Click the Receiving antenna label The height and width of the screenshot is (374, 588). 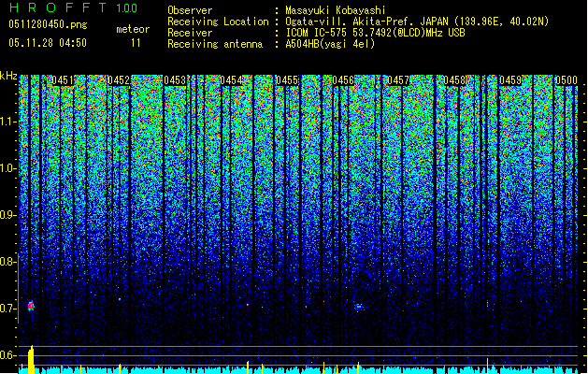215,44
